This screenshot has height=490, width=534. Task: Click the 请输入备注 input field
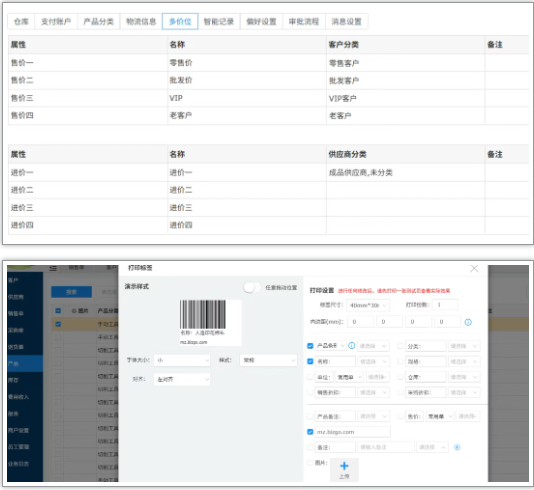(386, 447)
